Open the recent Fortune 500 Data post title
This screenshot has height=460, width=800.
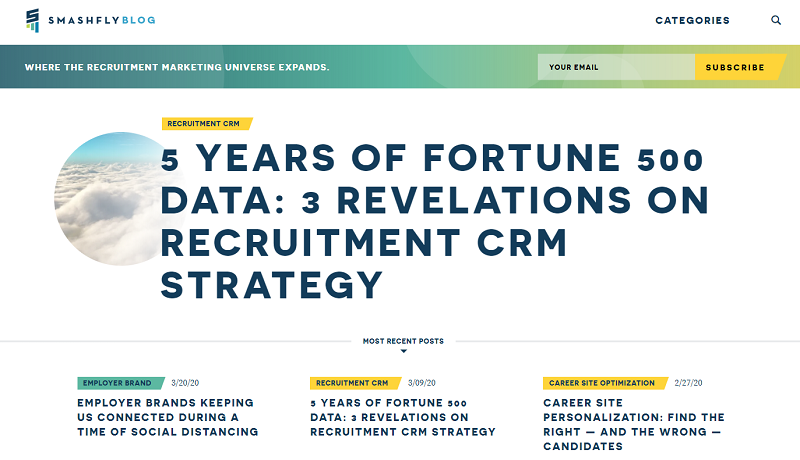403,417
